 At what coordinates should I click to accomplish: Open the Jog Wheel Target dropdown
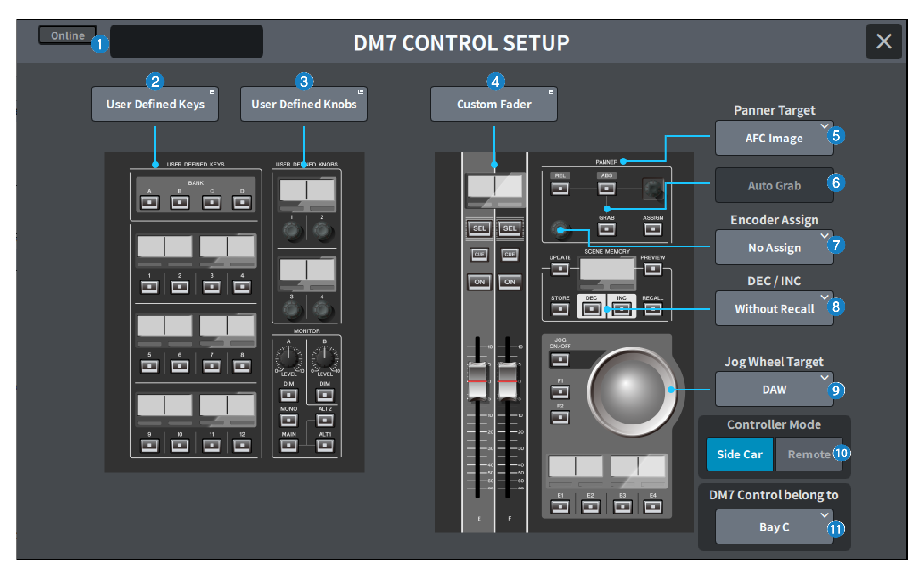pyautogui.click(x=774, y=389)
